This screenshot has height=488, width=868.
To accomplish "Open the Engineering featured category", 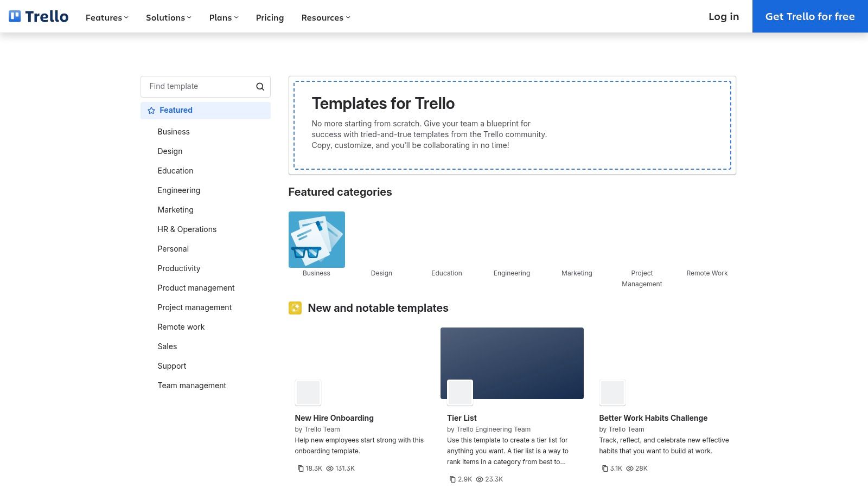I will click(512, 273).
